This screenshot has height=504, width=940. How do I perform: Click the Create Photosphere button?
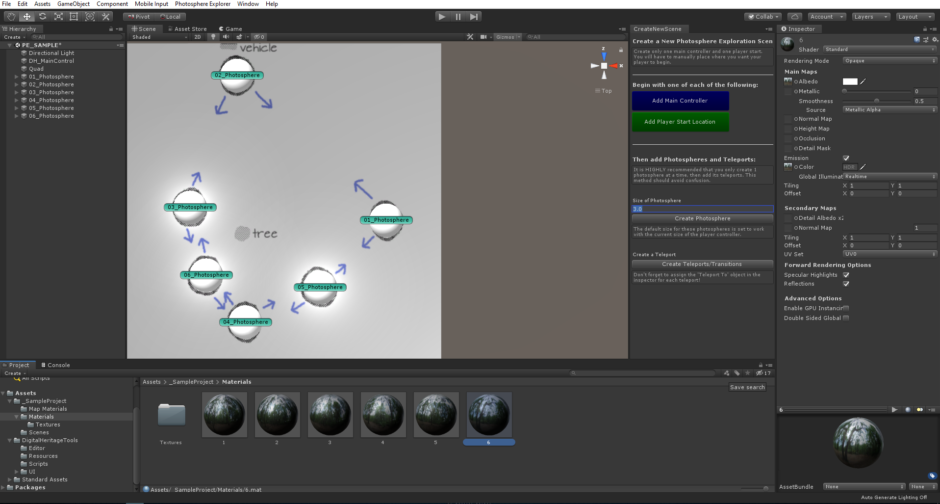point(702,218)
